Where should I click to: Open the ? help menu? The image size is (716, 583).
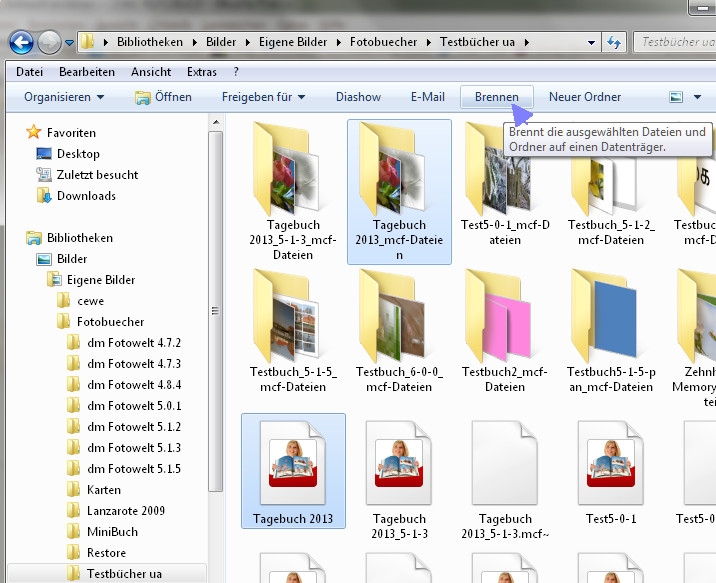point(236,72)
